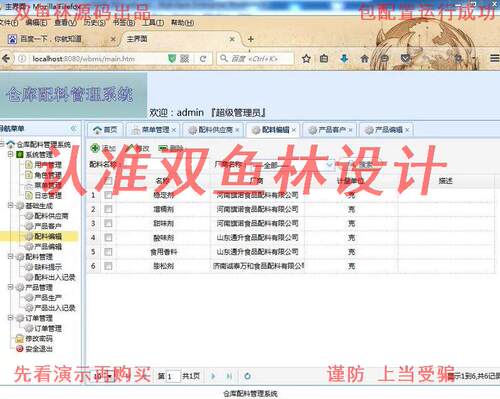This screenshot has width=500, height=399.
Task: Open 角色管理 in the navigation tree
Action: coord(48,175)
